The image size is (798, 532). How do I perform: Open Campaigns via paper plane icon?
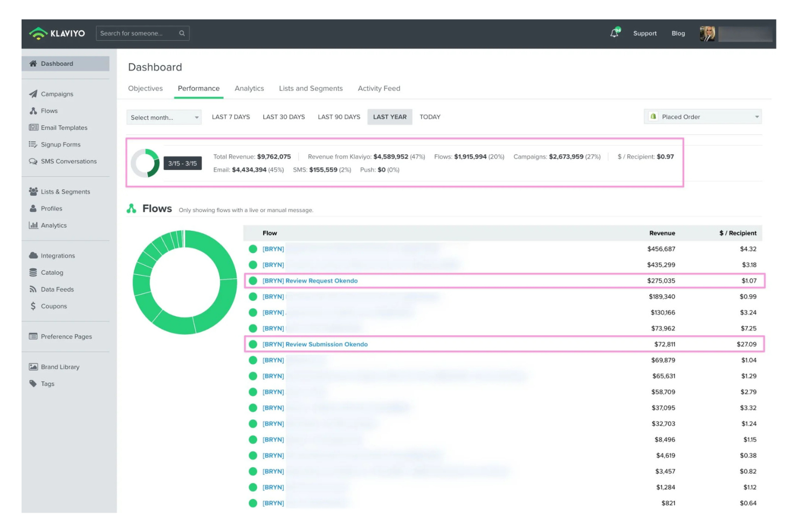pyautogui.click(x=33, y=94)
